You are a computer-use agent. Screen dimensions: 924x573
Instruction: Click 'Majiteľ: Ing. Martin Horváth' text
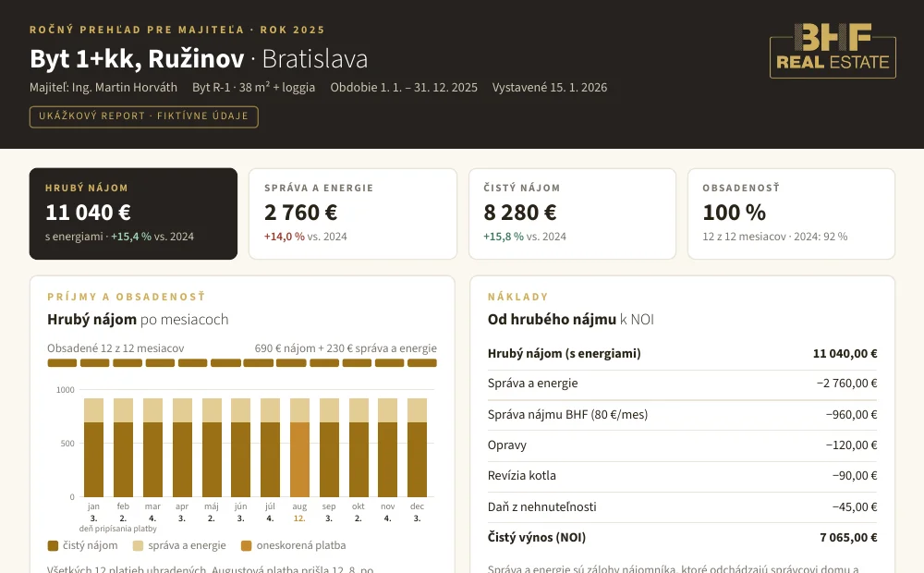(103, 87)
